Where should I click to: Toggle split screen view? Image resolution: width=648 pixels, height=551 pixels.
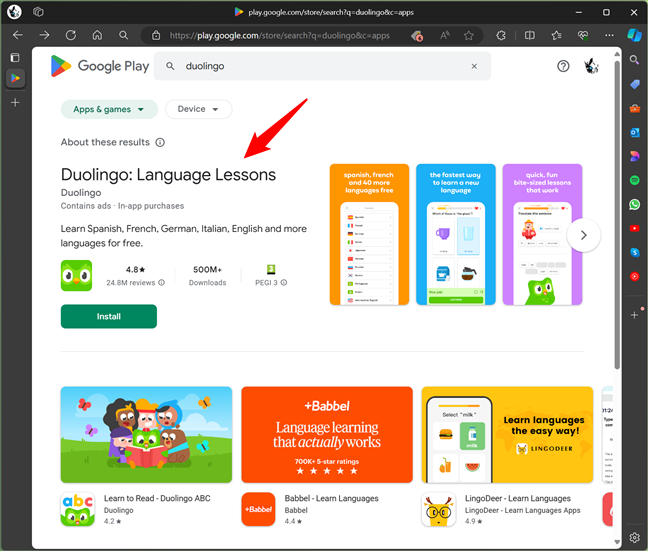(x=529, y=36)
